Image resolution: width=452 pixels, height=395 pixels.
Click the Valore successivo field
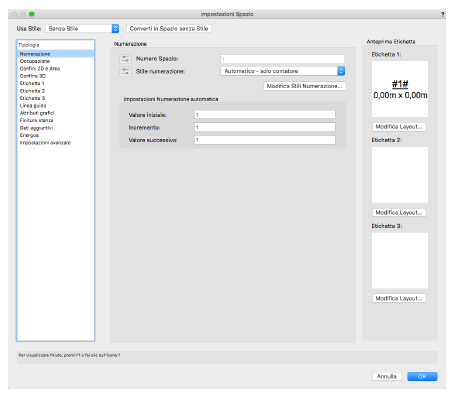pyautogui.click(x=265, y=140)
